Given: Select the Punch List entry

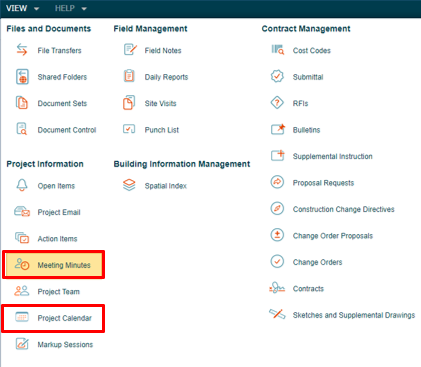Looking at the screenshot, I should click(x=161, y=130).
